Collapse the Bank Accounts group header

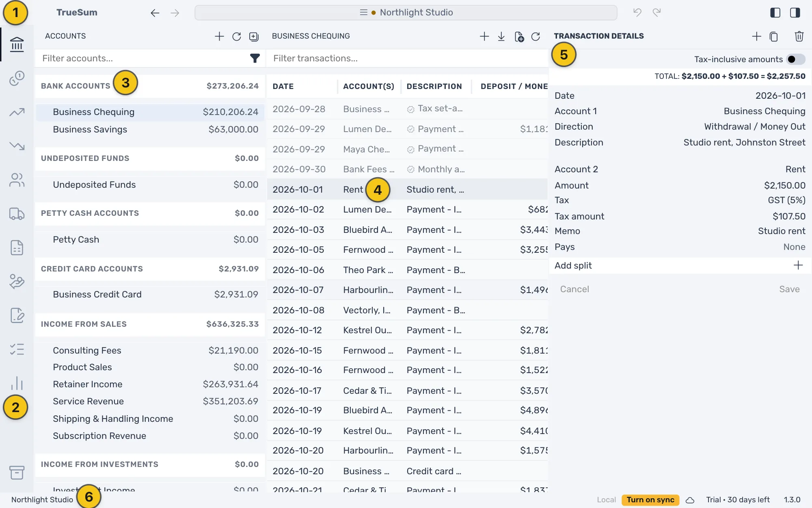tap(150, 86)
